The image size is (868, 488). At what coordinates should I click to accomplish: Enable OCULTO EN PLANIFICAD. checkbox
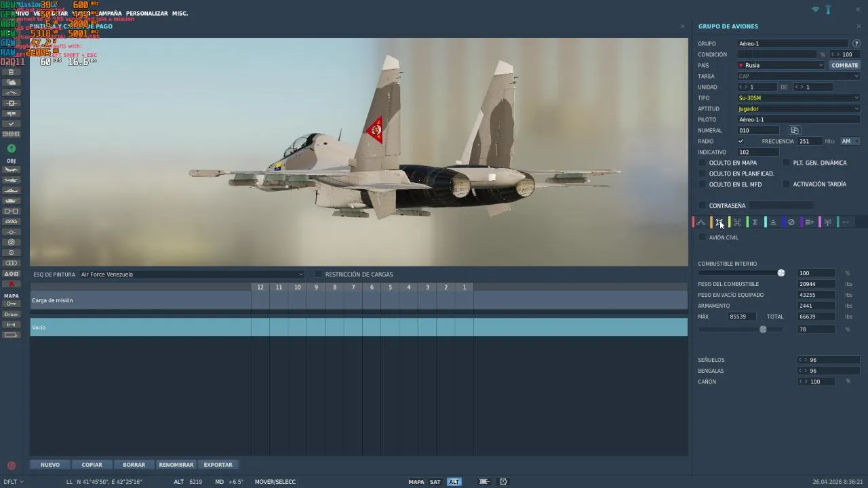tap(703, 174)
